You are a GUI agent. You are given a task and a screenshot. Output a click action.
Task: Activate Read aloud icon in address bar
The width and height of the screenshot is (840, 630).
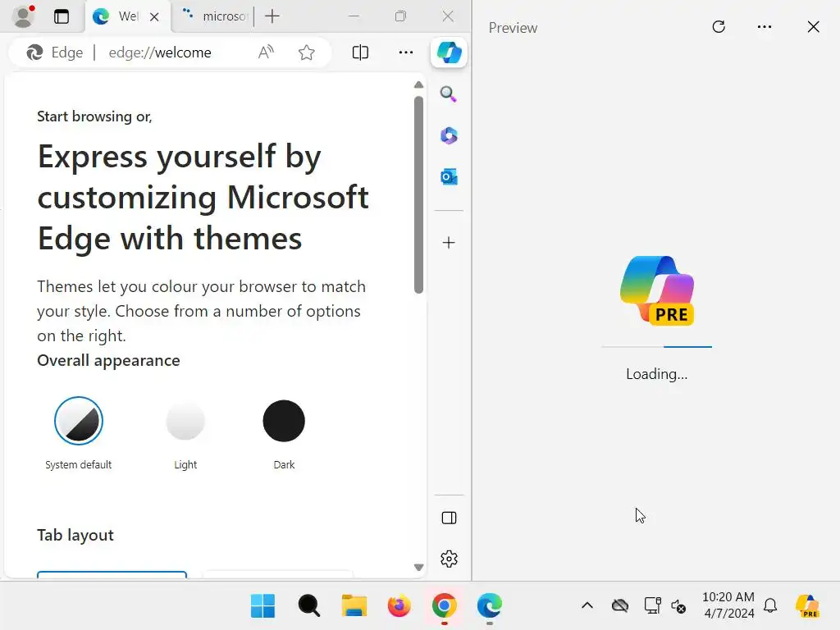266,52
